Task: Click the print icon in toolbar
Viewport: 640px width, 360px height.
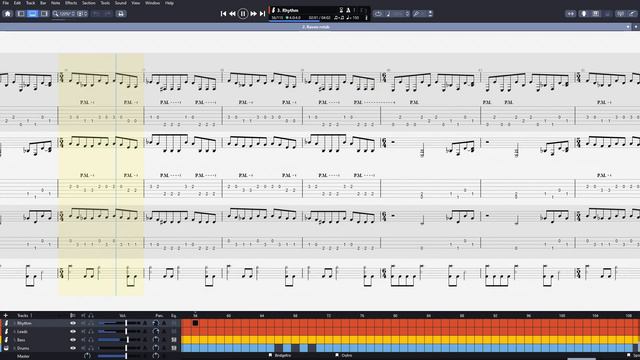Action: tap(120, 14)
